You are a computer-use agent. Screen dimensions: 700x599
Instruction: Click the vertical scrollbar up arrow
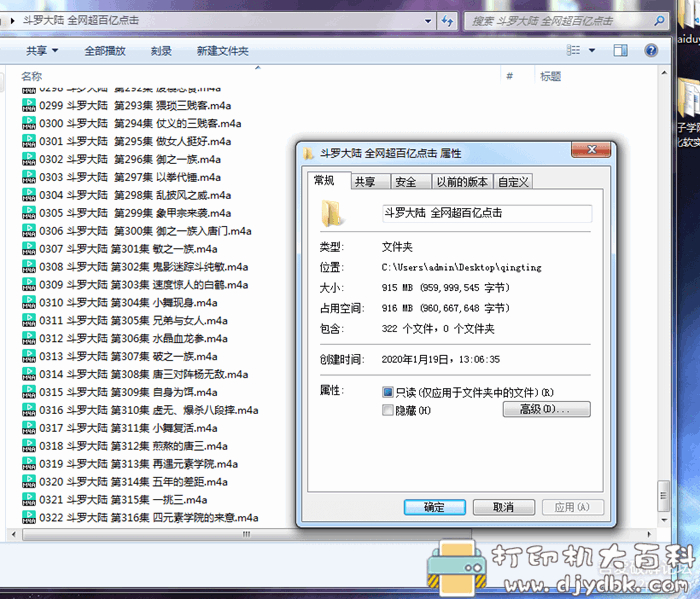[664, 72]
